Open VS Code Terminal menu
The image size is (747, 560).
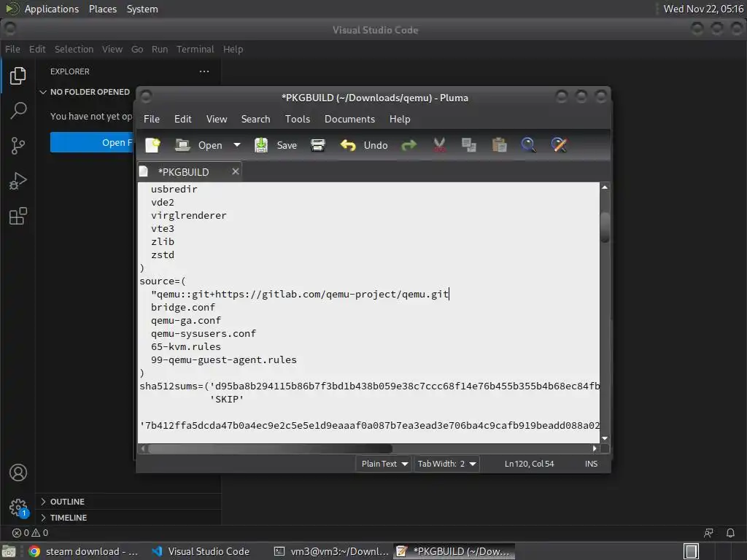pos(196,49)
